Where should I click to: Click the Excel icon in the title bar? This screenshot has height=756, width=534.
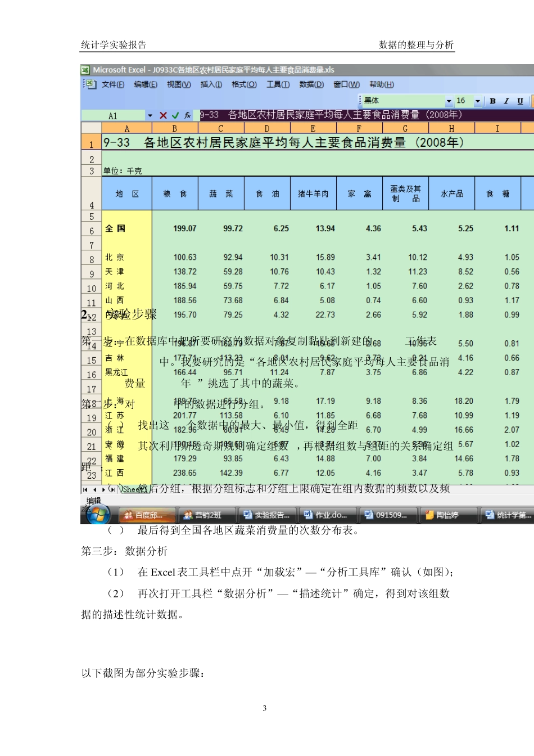pos(85,70)
